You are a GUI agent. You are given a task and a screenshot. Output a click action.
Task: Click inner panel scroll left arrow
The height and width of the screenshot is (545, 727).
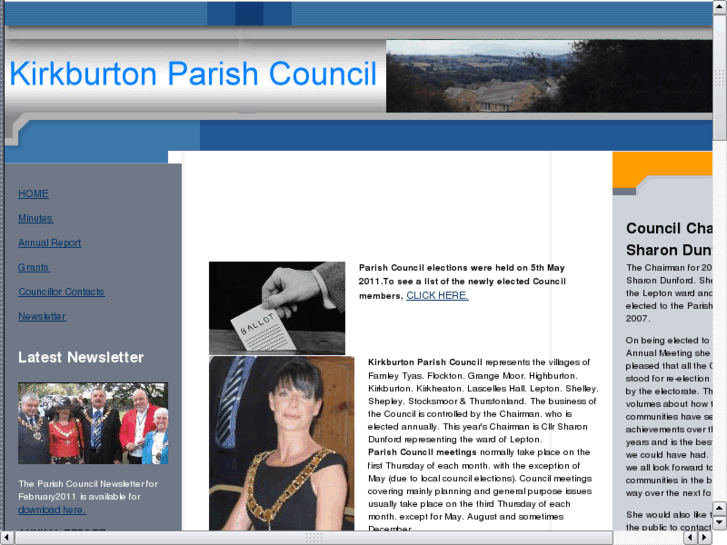coord(691,538)
